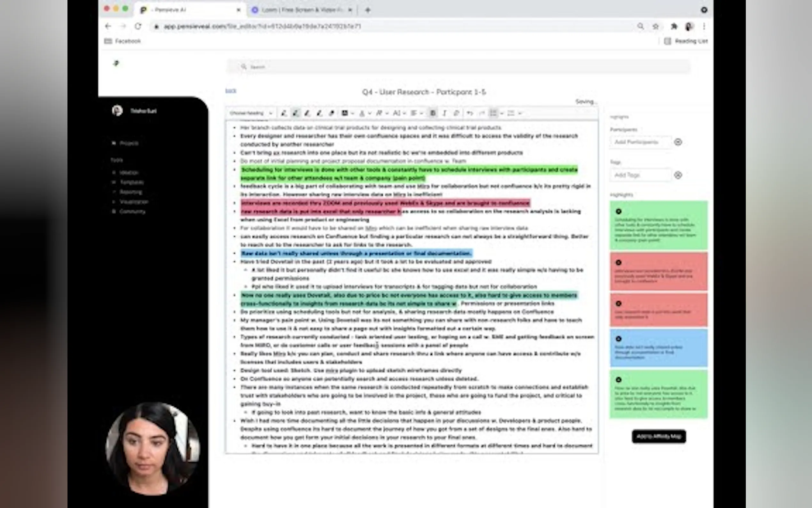The image size is (812, 508).
Task: Open the Choose heading dropdown
Action: coord(250,113)
